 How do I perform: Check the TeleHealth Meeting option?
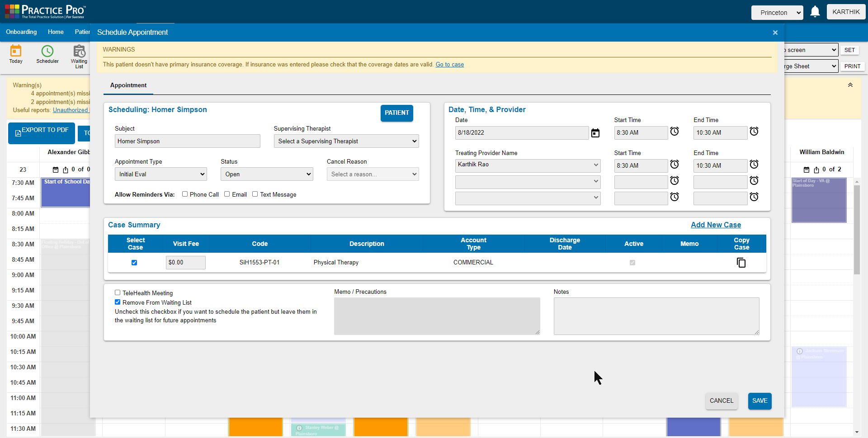[118, 292]
